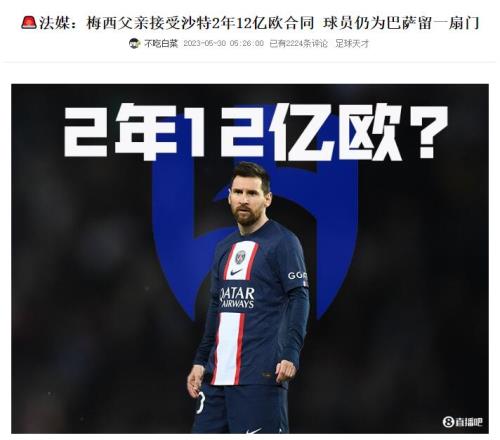The height and width of the screenshot is (440, 500).
Task: Click the question mark in the image caption
Action: 428,132
